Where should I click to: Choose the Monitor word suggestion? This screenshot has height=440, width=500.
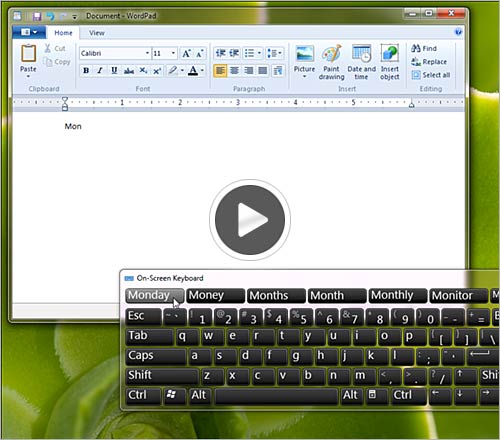(x=459, y=296)
